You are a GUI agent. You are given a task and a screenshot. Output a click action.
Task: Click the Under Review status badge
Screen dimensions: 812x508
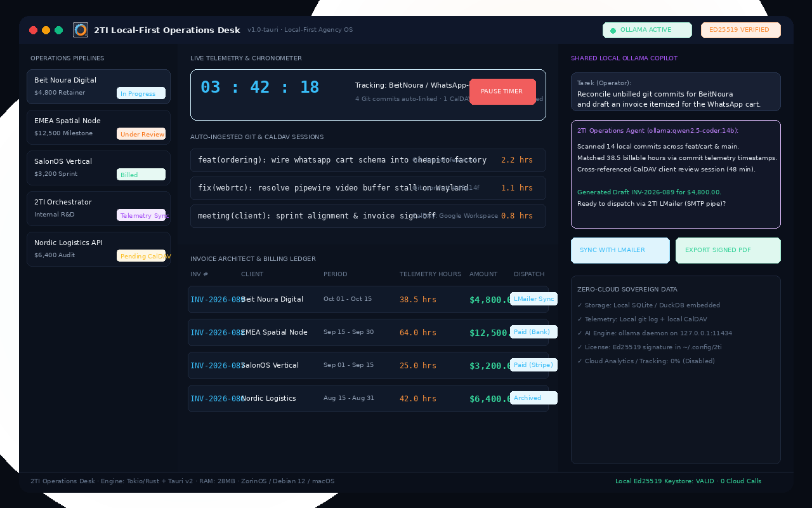click(x=141, y=134)
